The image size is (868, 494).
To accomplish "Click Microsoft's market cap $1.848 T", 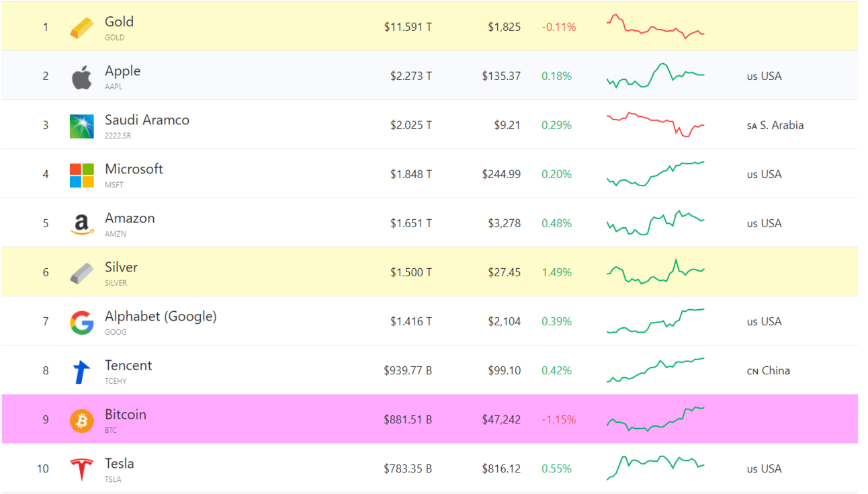I will click(x=411, y=174).
